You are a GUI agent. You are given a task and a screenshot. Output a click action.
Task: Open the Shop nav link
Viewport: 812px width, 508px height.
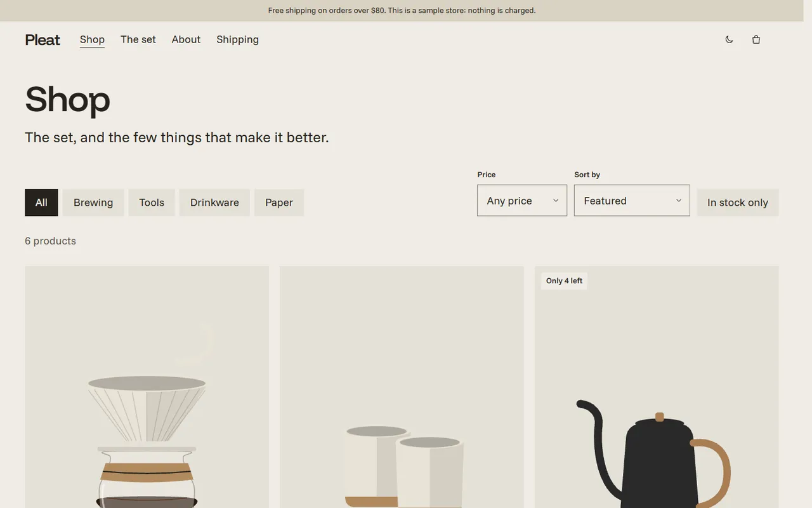pyautogui.click(x=92, y=39)
